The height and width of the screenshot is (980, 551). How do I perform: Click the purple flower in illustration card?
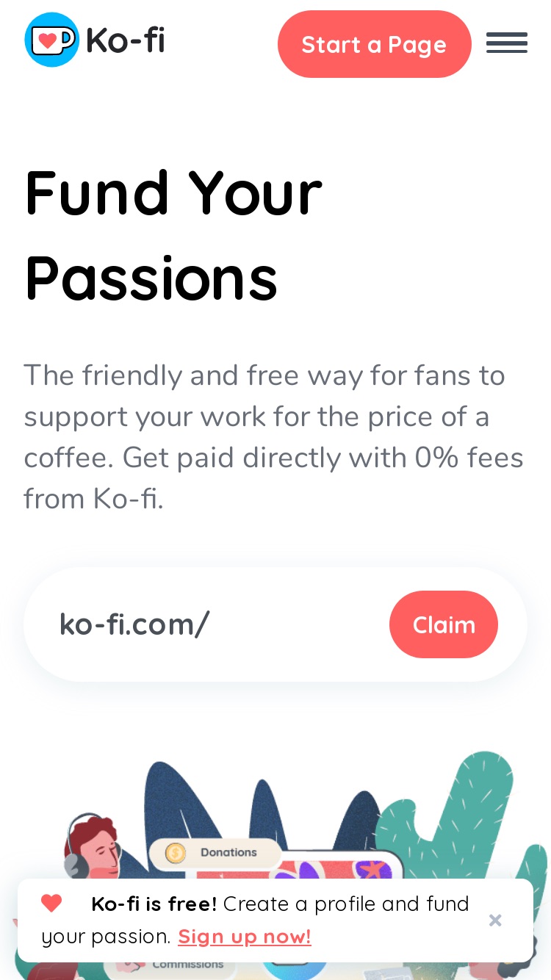(x=298, y=871)
